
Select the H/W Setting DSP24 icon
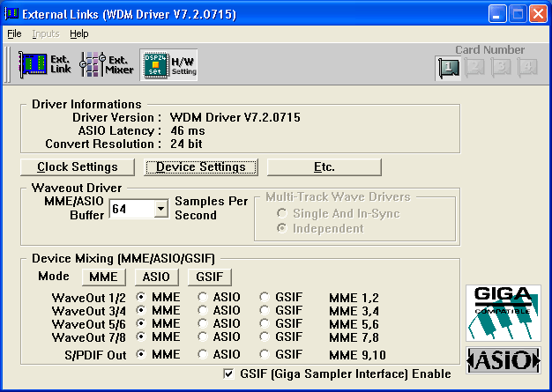168,64
